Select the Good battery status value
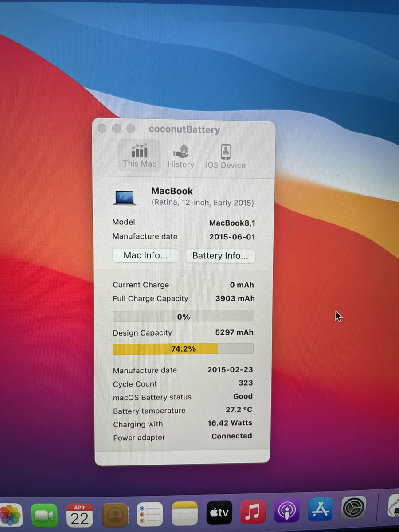The width and height of the screenshot is (399, 532). 243,396
